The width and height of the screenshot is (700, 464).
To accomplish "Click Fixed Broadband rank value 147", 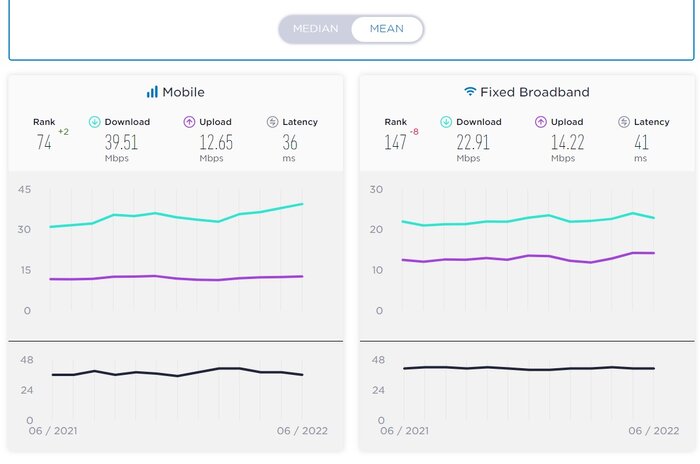I will click(x=396, y=143).
